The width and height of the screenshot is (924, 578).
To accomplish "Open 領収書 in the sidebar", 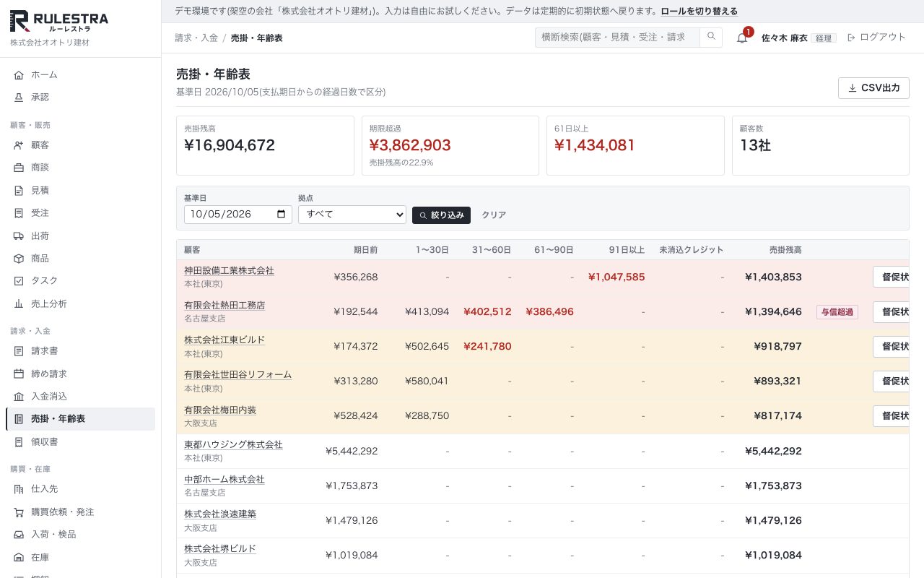I will pyautogui.click(x=80, y=441).
